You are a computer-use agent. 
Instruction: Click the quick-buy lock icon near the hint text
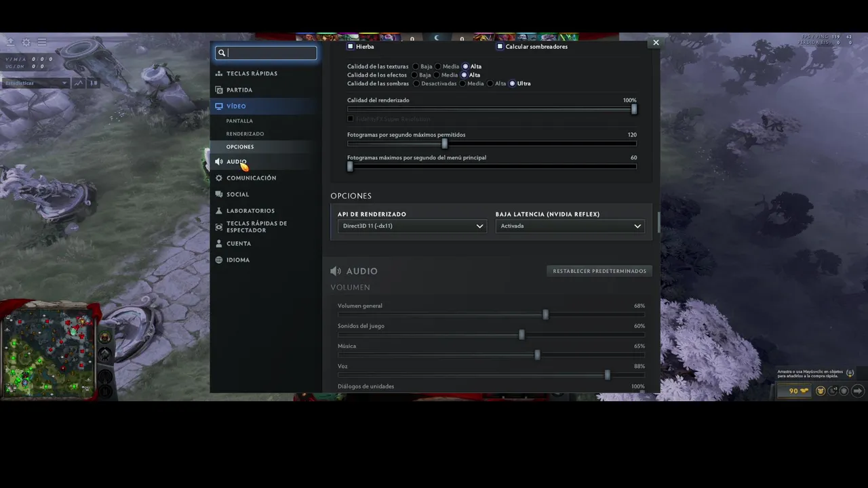[x=850, y=373]
